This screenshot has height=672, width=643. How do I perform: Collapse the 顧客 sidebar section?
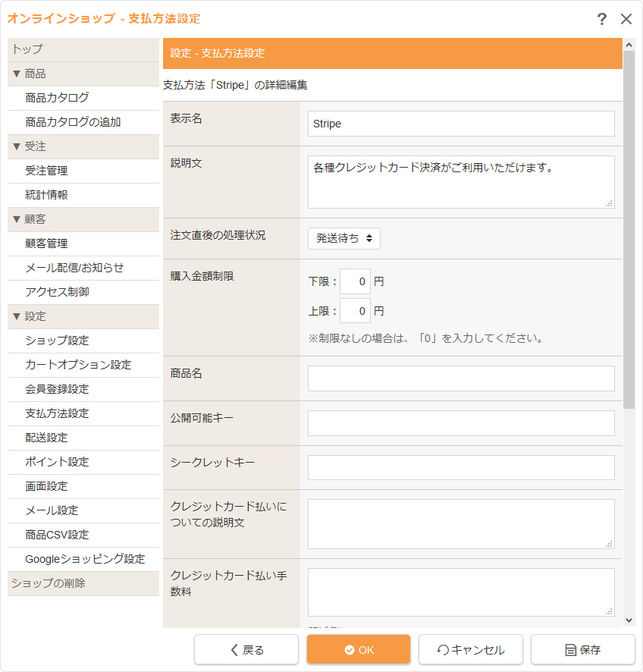[30, 219]
